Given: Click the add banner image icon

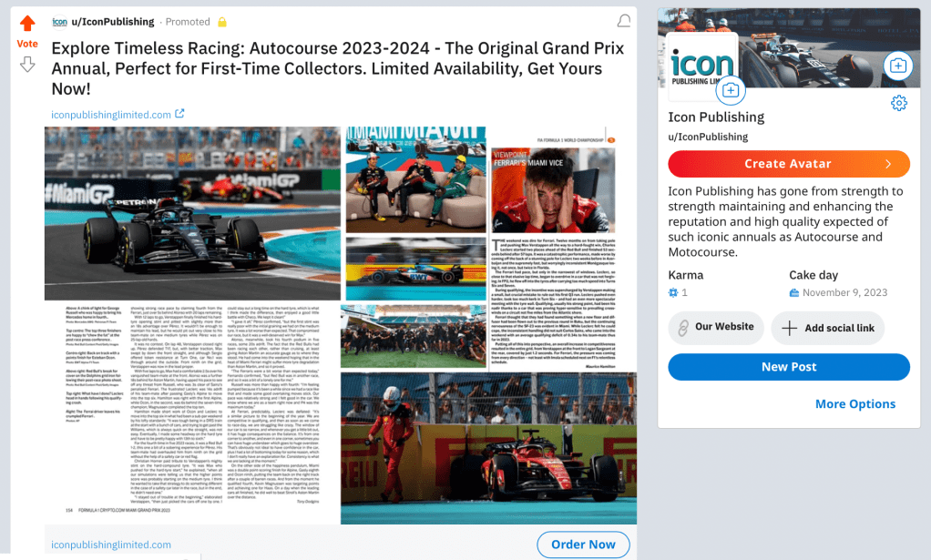Looking at the screenshot, I should tap(898, 66).
